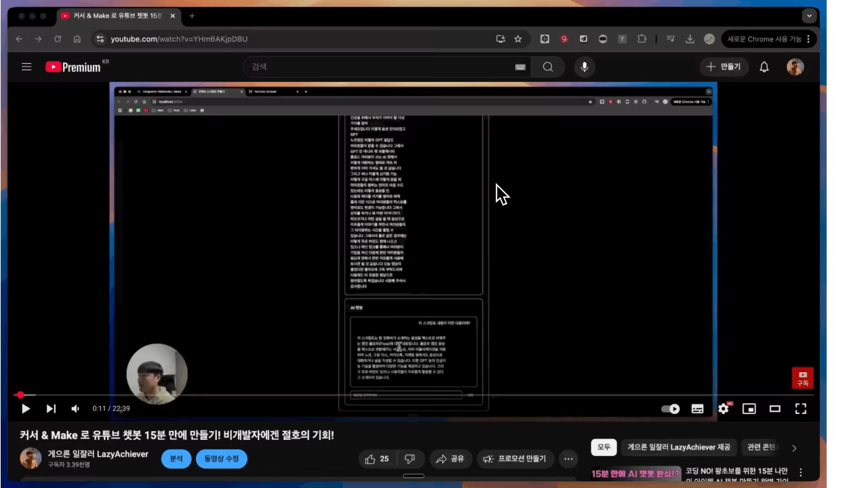Click the 프로모션 만들기 button
868x488 pixels.
(516, 459)
